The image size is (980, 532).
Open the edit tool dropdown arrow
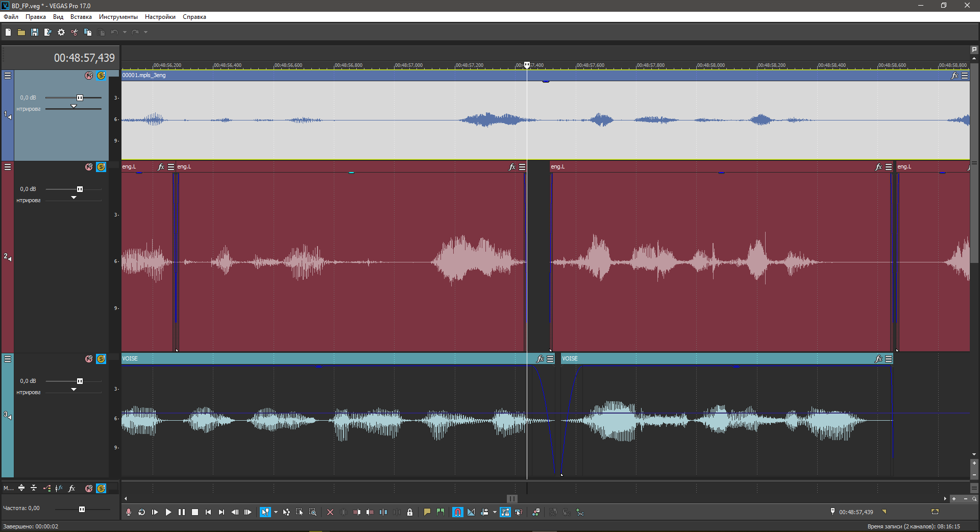pyautogui.click(x=276, y=512)
